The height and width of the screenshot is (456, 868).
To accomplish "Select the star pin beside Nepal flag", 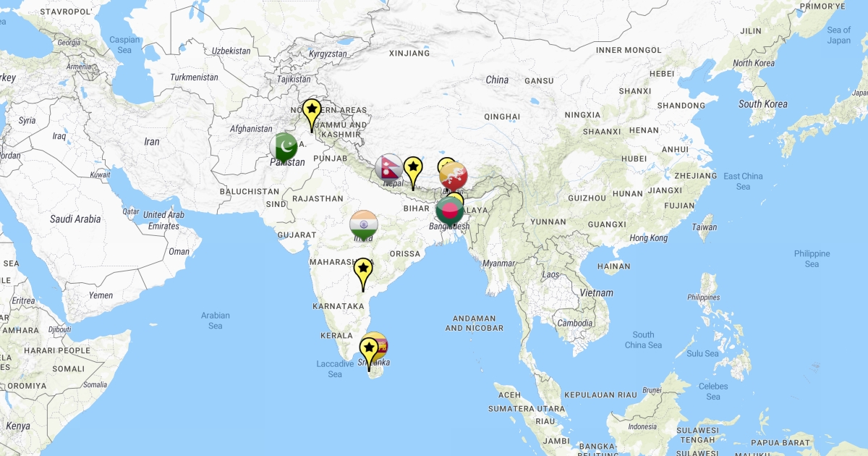I will coord(413,174).
